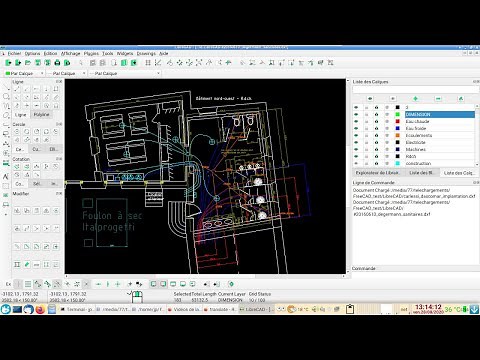
Task: Click the translate taskbar button
Action: click(x=220, y=309)
